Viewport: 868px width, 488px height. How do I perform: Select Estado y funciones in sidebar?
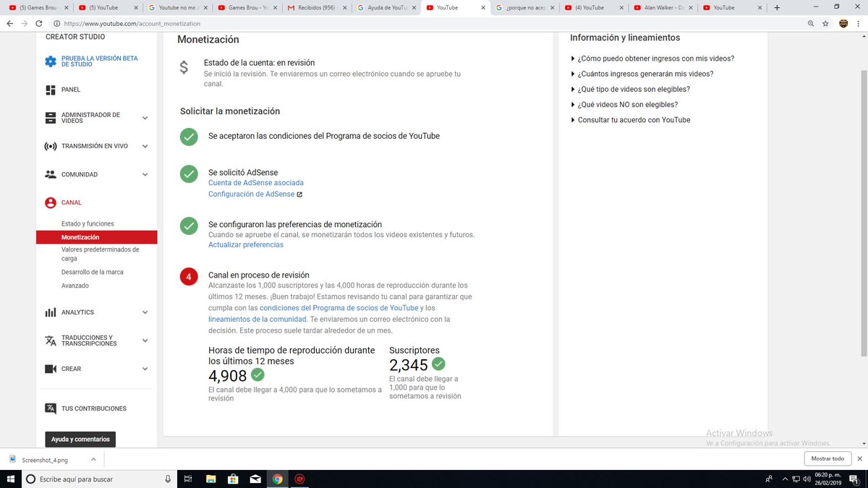point(88,224)
